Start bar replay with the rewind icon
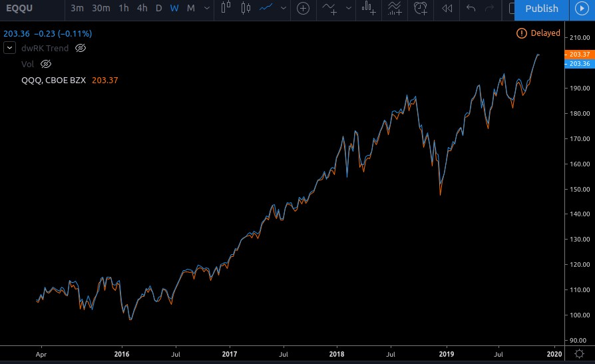The height and width of the screenshot is (364, 595). [447, 9]
